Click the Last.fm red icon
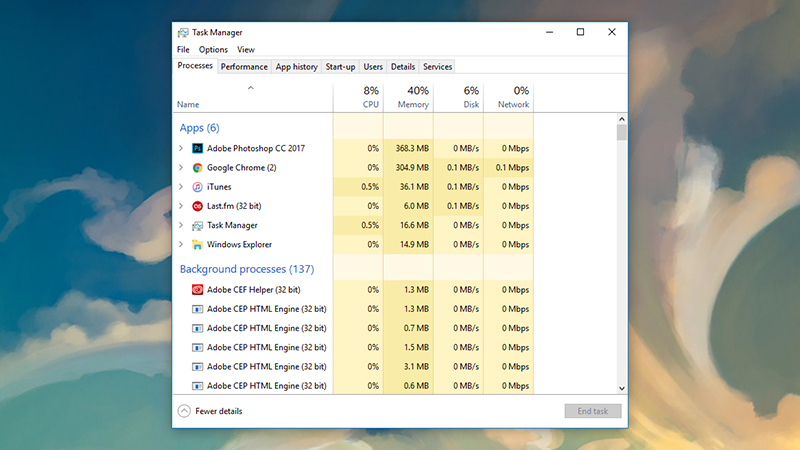Screen dimensions: 800x450 197,206
